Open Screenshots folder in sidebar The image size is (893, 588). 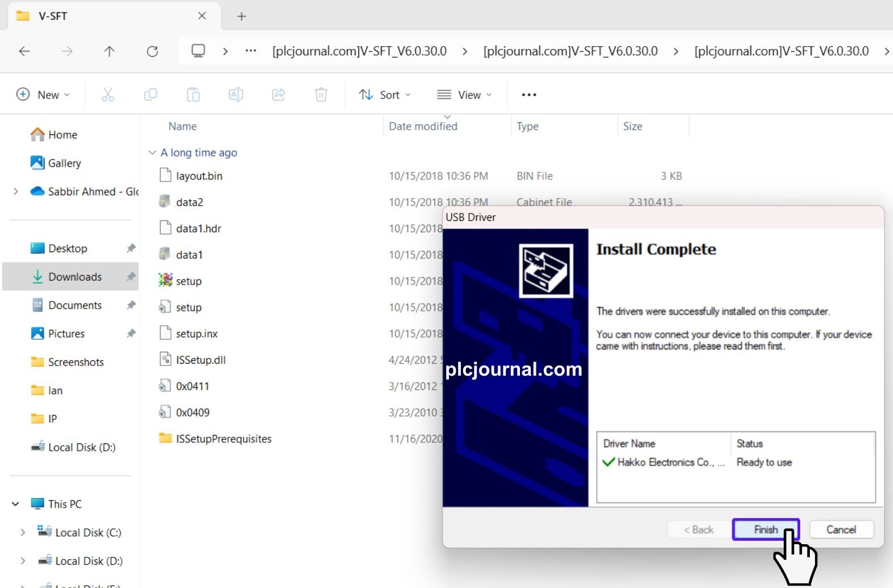point(76,363)
